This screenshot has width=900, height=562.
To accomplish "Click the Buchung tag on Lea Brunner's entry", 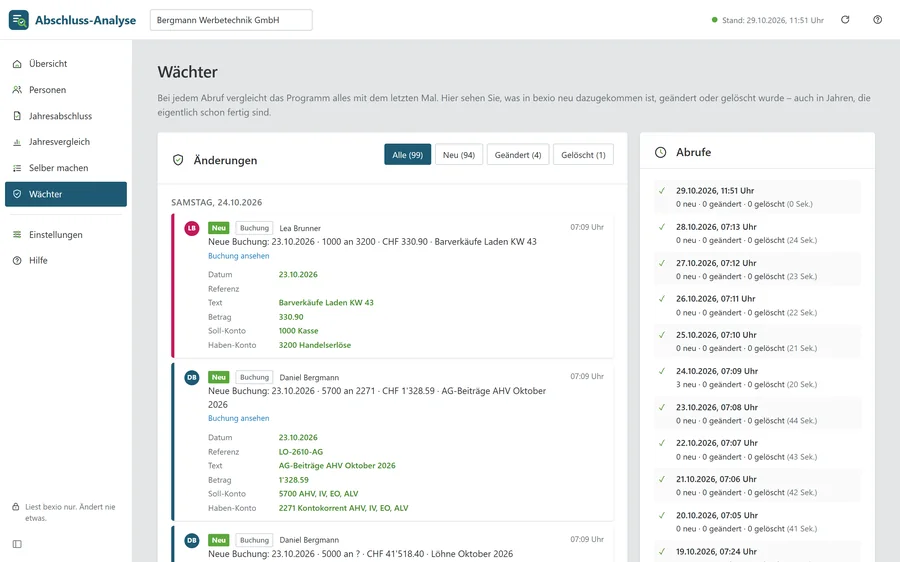I will pos(254,228).
